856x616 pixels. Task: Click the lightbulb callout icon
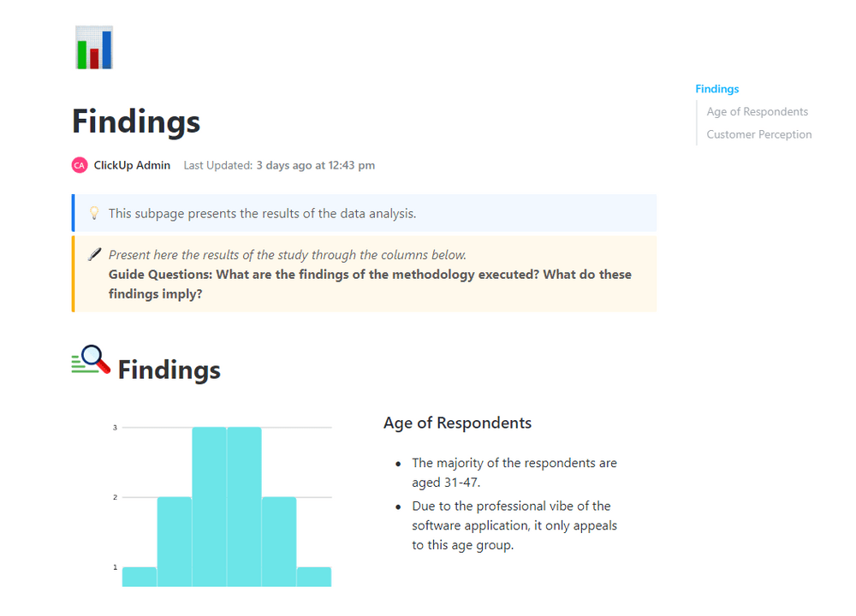94,213
